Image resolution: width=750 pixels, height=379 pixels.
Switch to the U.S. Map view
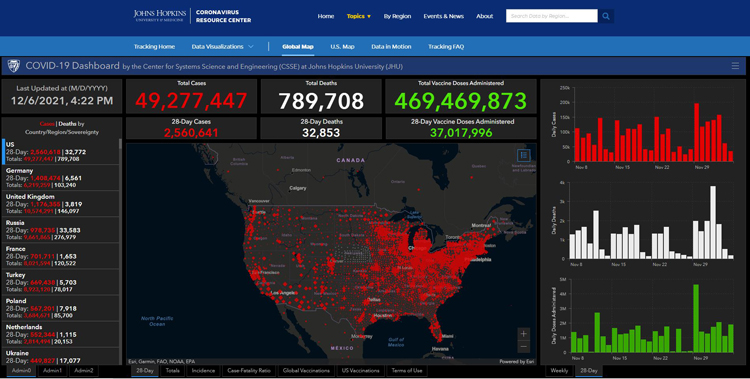[x=342, y=46]
